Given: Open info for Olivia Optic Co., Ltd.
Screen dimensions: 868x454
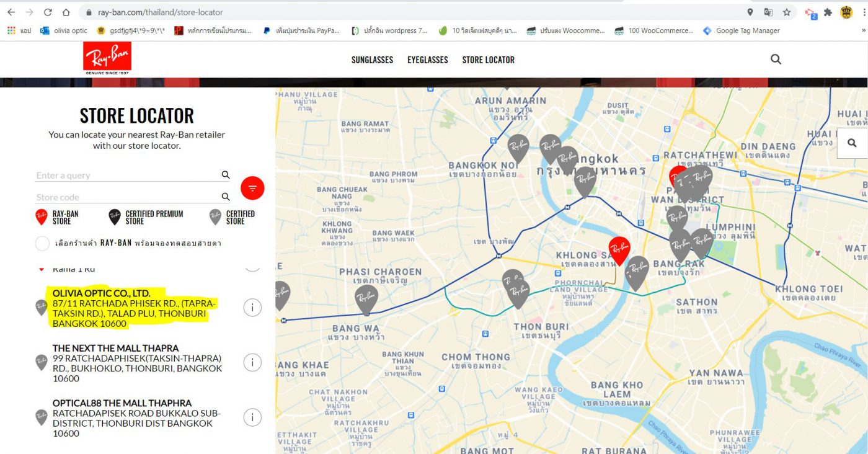Looking at the screenshot, I should (x=252, y=308).
